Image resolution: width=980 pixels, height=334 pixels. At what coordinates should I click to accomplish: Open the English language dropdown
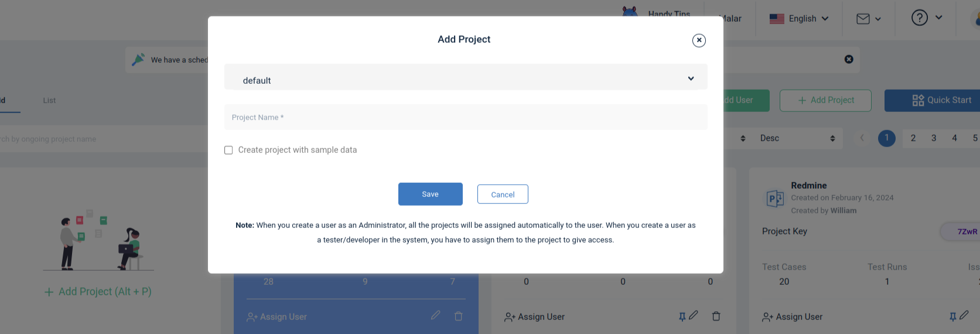coord(799,19)
